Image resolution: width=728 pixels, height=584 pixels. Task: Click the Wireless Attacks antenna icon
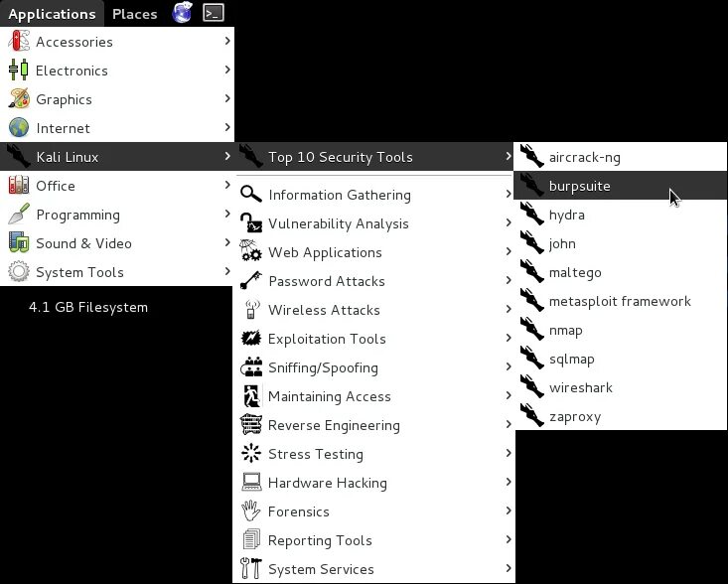(x=251, y=310)
